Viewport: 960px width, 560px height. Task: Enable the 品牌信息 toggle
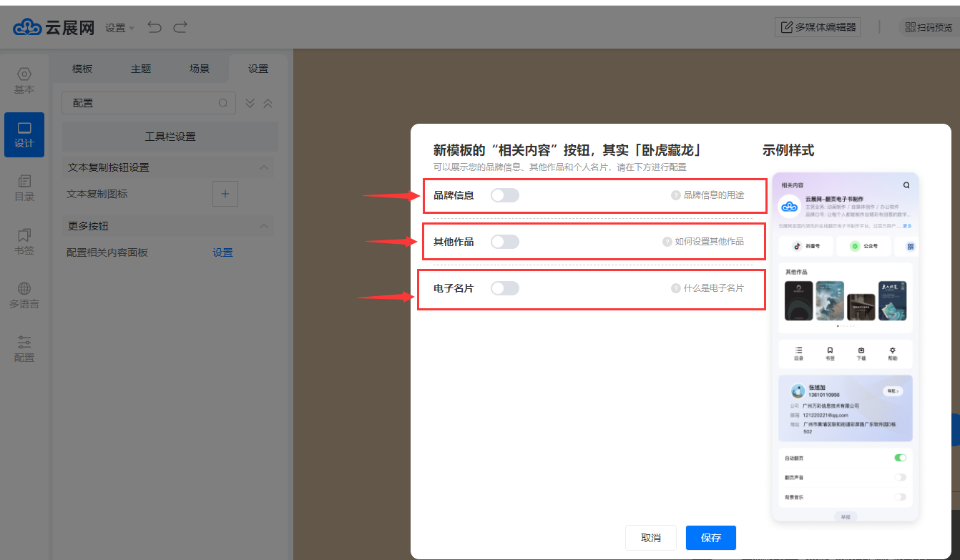[505, 195]
